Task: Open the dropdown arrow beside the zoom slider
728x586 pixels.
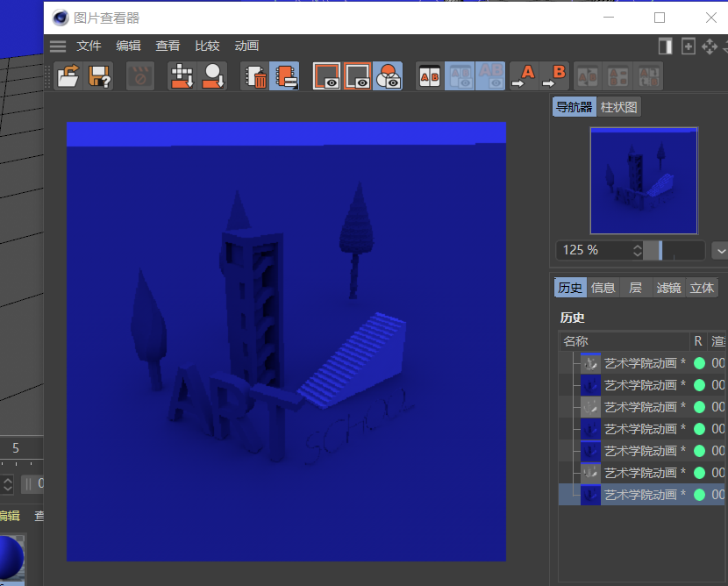Action: (x=719, y=251)
